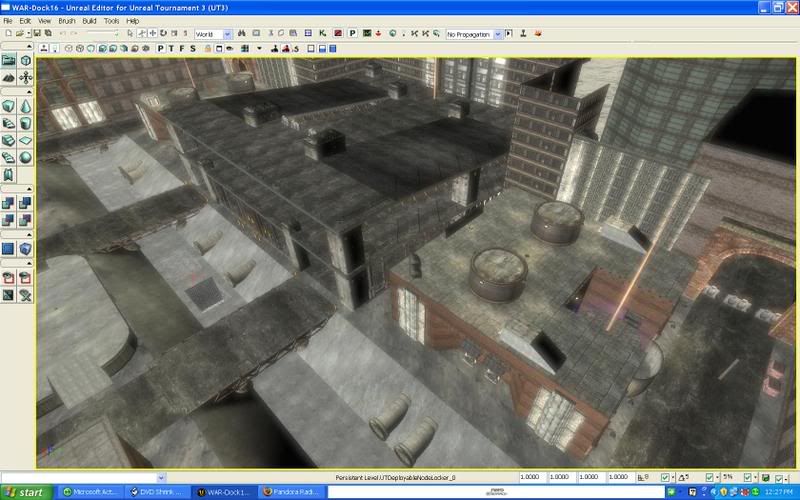This screenshot has height=500, width=800.
Task: Select the Camera mode tool in left panel
Action: [9, 60]
